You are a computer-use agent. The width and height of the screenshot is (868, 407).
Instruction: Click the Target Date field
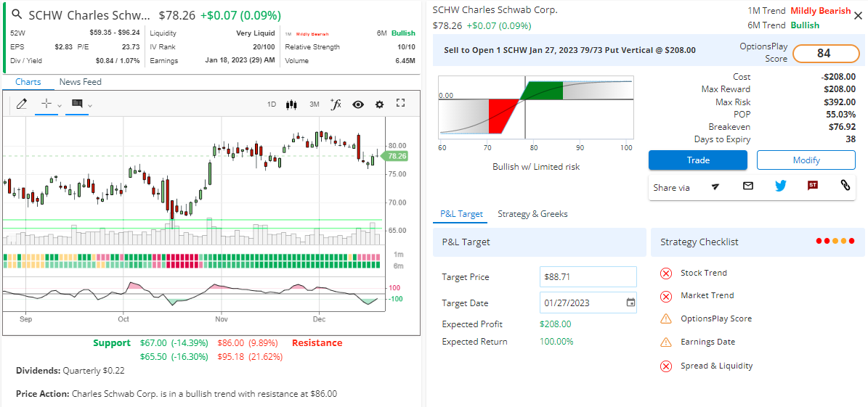coord(588,303)
